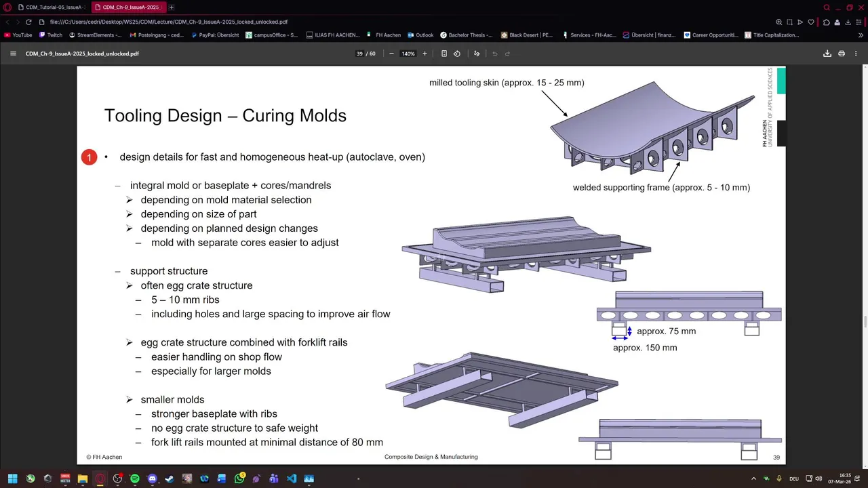Open the Title Capitalization bookmark
868x488 pixels.
point(772,35)
